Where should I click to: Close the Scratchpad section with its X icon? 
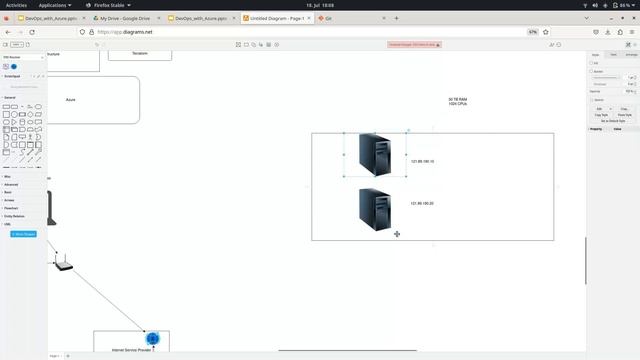click(x=43, y=76)
